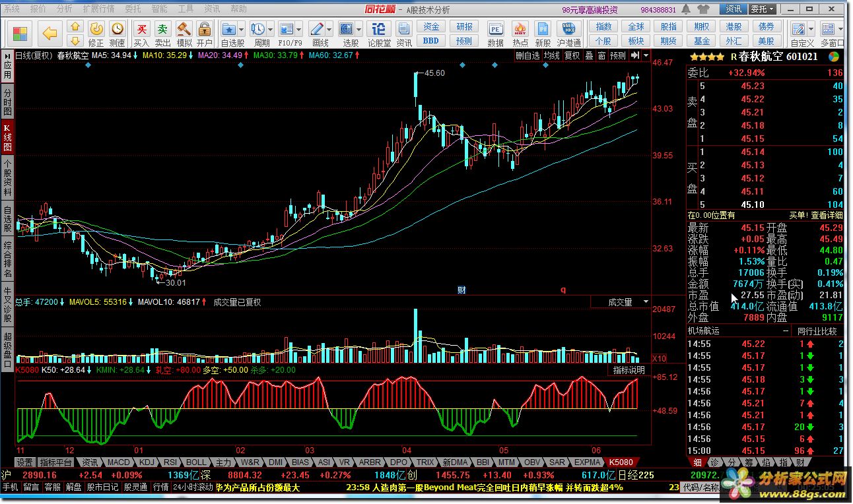The height and width of the screenshot is (504, 853).
Task: Click the shirt skin icon in title bar
Action: tap(702, 9)
